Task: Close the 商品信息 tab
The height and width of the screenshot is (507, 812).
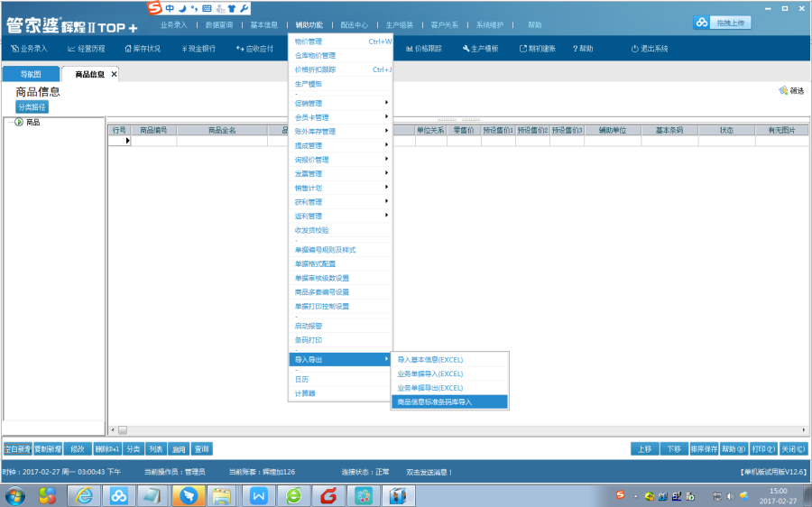Action: click(x=114, y=75)
